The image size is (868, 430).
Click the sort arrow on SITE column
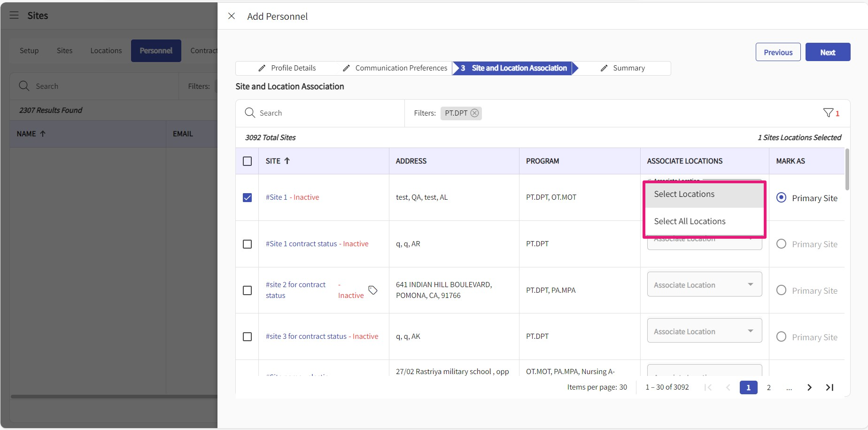(287, 161)
